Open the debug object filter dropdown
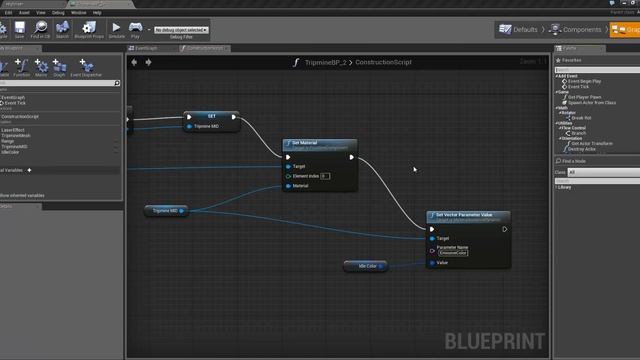Image resolution: width=640 pixels, height=360 pixels. tap(182, 30)
